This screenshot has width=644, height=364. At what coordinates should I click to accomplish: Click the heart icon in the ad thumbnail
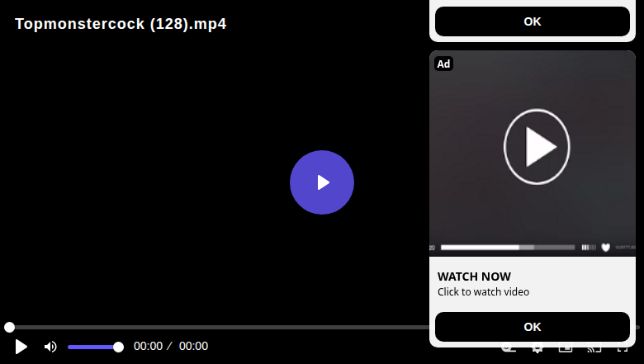click(x=605, y=247)
